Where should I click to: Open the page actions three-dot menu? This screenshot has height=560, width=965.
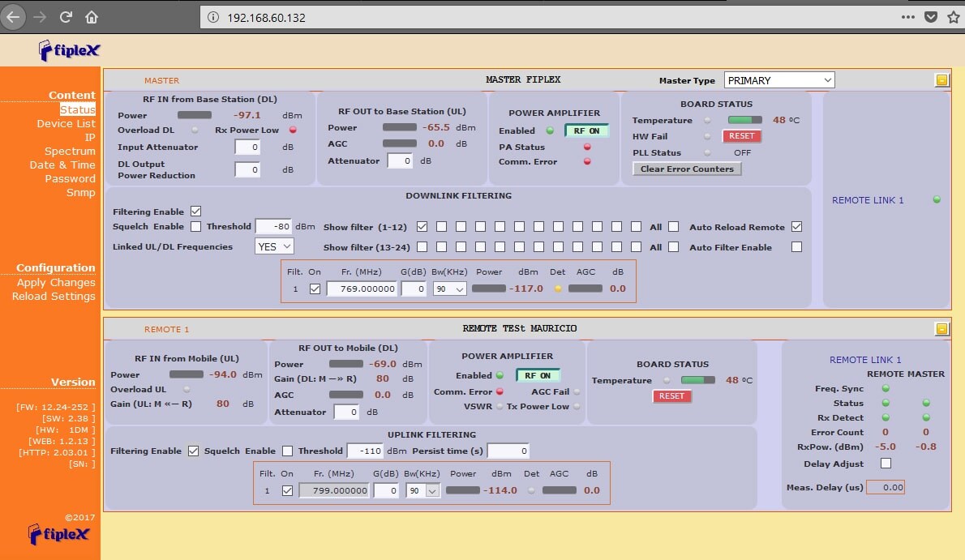click(x=907, y=17)
